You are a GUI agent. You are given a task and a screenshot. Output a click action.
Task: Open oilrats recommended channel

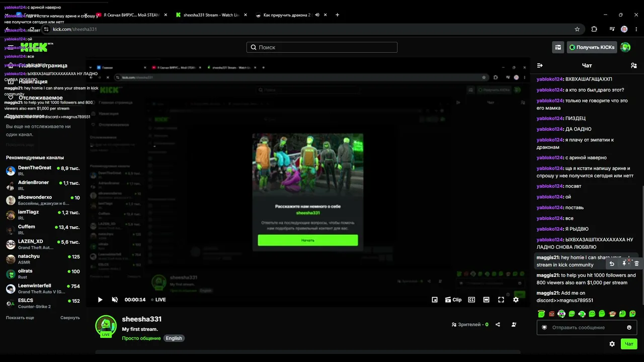(43, 274)
